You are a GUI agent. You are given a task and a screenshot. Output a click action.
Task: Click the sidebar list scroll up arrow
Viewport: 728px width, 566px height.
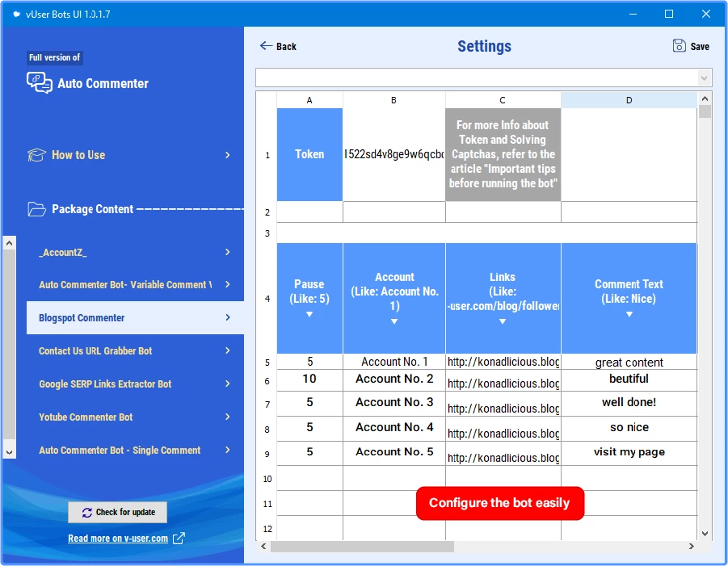[9, 243]
